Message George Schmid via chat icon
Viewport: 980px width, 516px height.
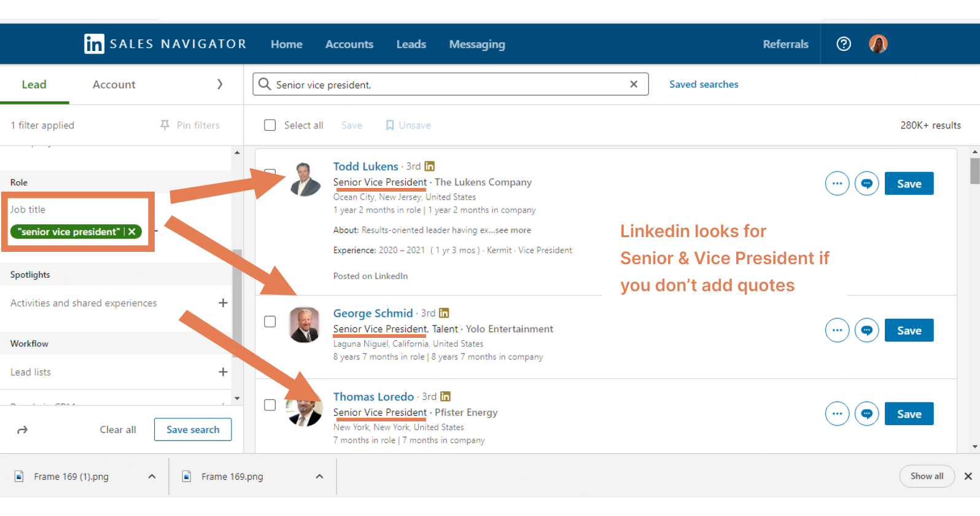pyautogui.click(x=866, y=330)
